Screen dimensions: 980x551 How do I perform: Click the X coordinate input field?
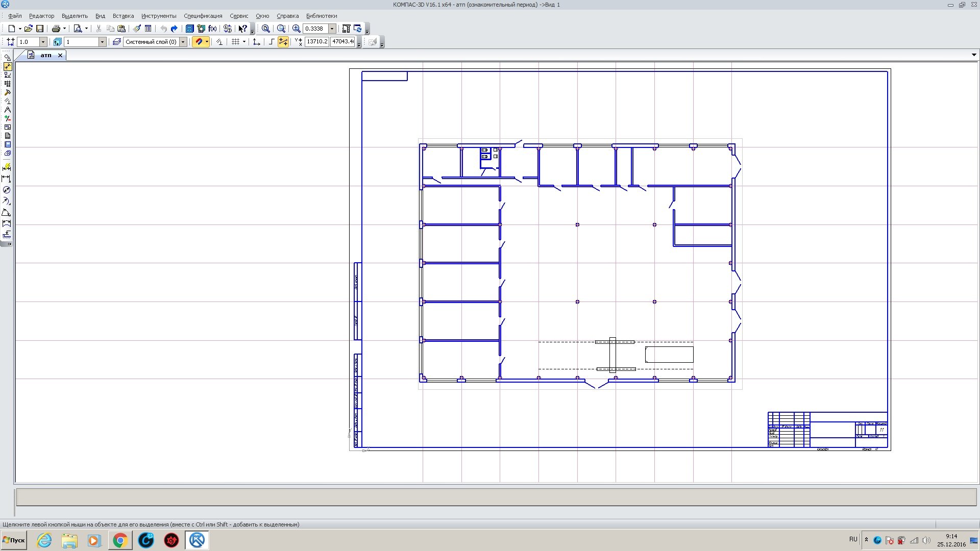click(x=316, y=42)
